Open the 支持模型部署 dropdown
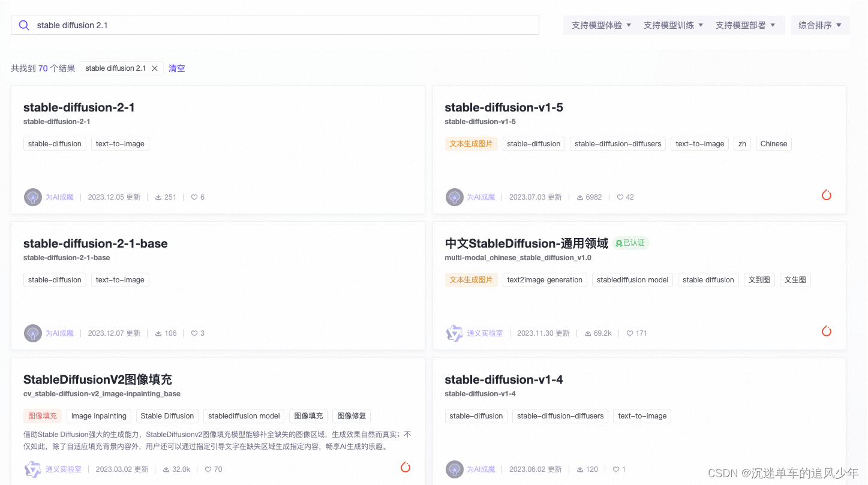 click(x=746, y=25)
